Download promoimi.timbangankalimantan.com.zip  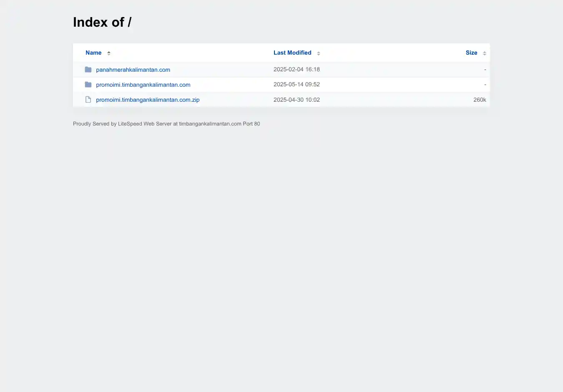pos(148,100)
